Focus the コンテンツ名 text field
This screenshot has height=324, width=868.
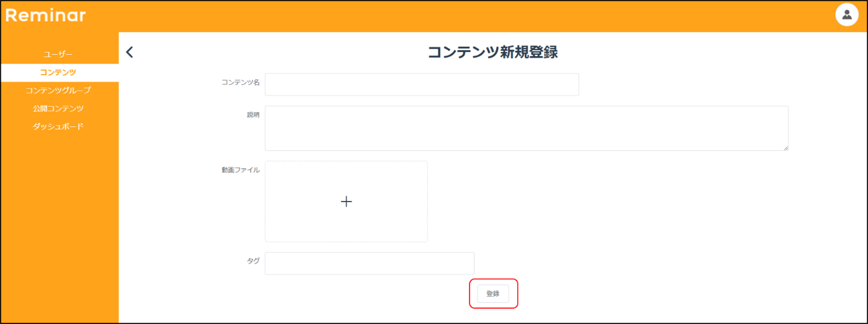[x=421, y=85]
